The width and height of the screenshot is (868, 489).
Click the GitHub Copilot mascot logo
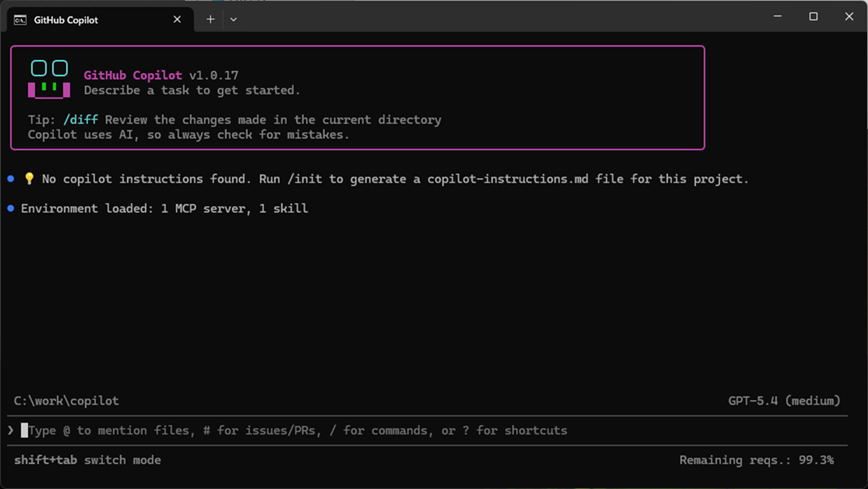pos(49,79)
